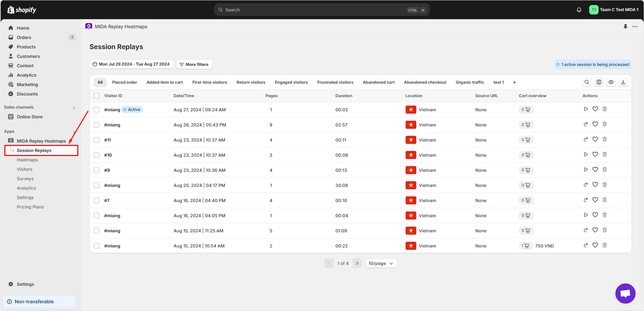This screenshot has height=311, width=644.
Task: Select all sessions with header checkbox
Action: (97, 96)
